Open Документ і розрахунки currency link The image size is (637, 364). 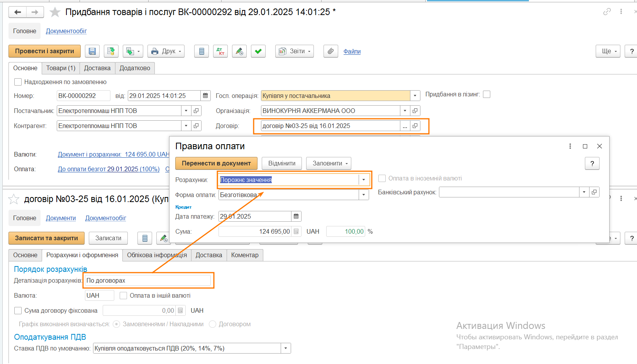(114, 154)
